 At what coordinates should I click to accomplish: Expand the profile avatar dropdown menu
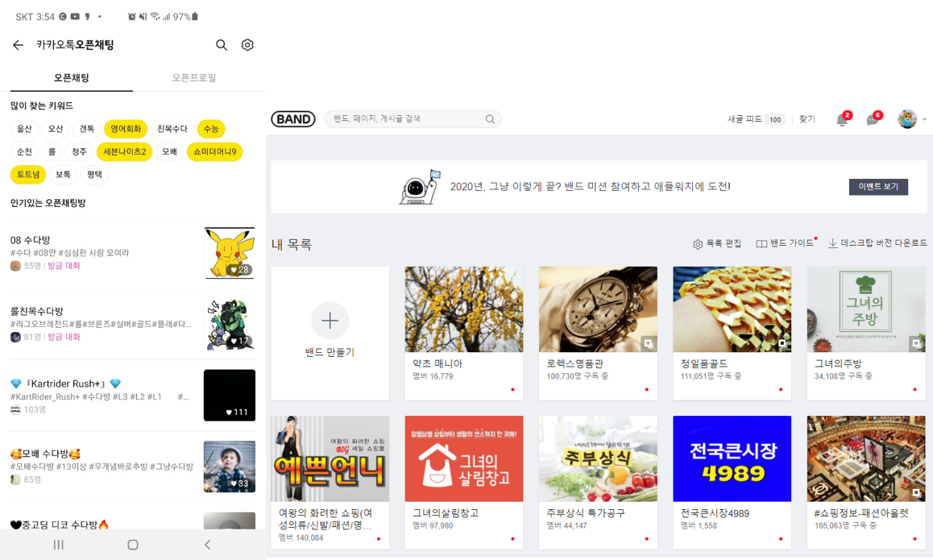[x=909, y=118]
